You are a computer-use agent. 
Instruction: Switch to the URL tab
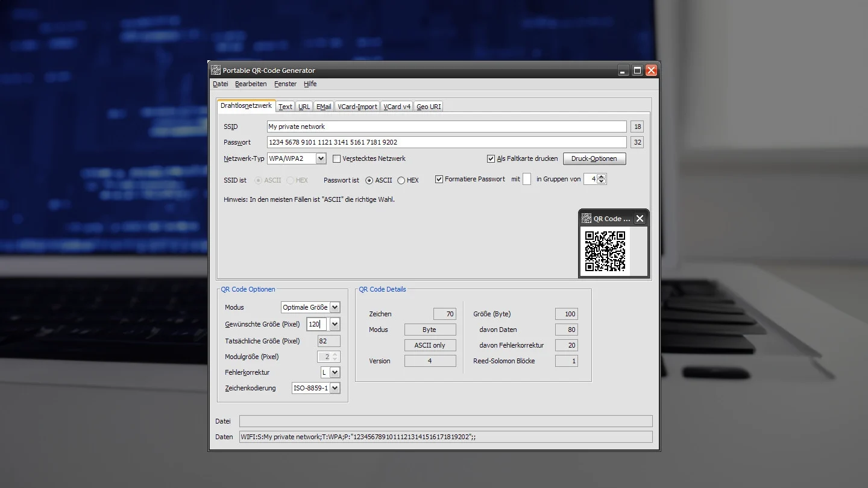point(304,107)
